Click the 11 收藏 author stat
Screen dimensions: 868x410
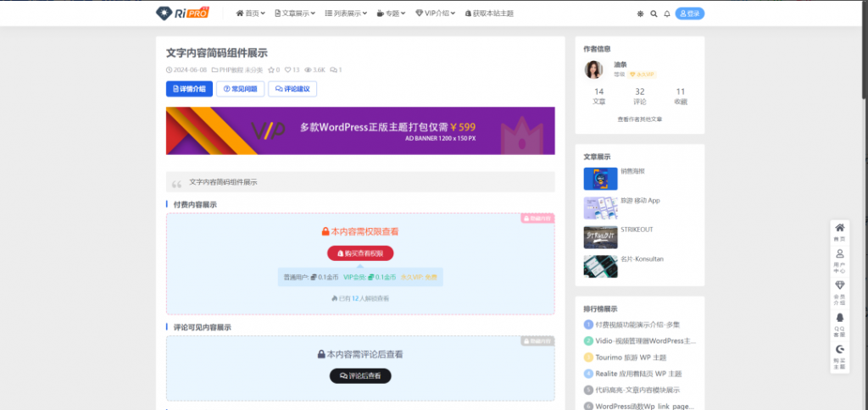click(x=681, y=97)
